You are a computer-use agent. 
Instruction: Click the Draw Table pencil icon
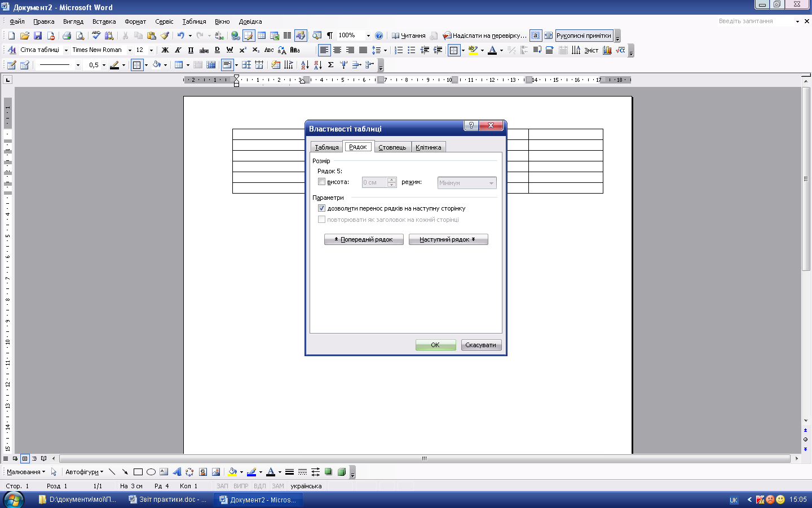point(11,65)
